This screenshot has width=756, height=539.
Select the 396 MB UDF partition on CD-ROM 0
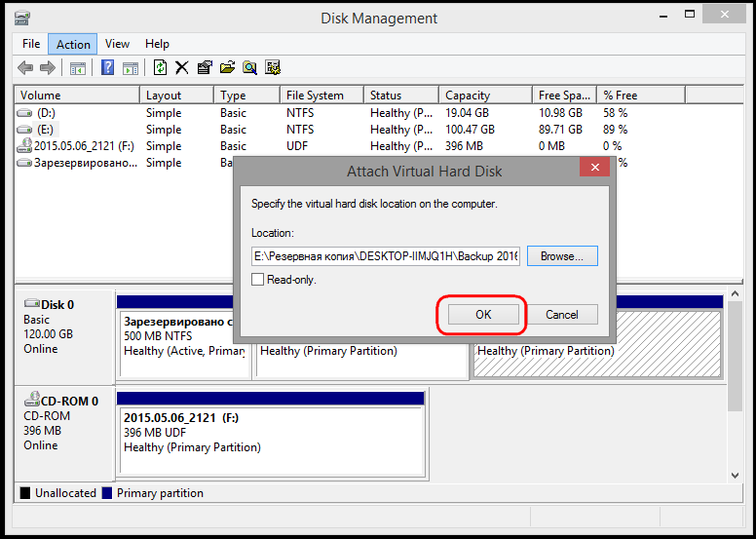tap(273, 441)
